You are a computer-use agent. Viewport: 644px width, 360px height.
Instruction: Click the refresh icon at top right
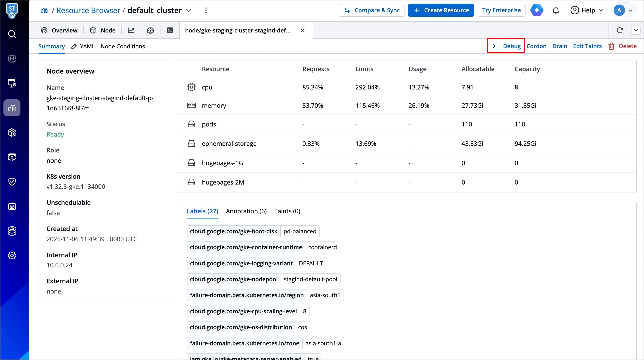click(x=620, y=31)
